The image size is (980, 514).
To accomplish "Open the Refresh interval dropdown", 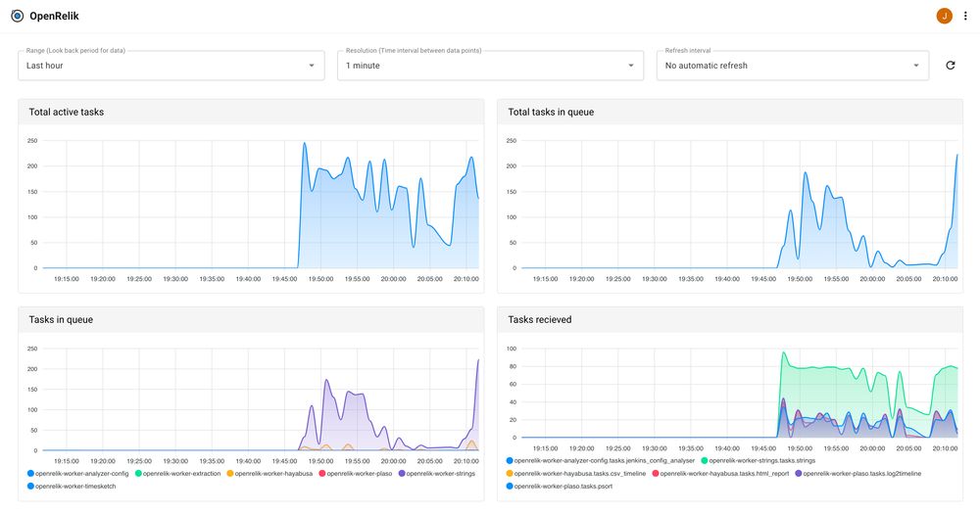I will tap(793, 66).
